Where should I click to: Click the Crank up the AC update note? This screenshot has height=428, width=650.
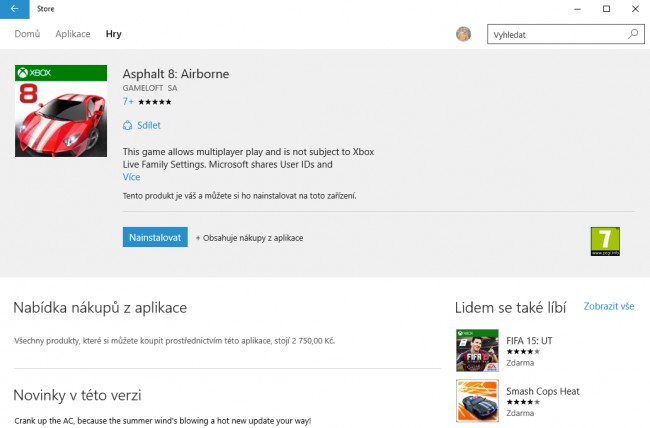[162, 421]
